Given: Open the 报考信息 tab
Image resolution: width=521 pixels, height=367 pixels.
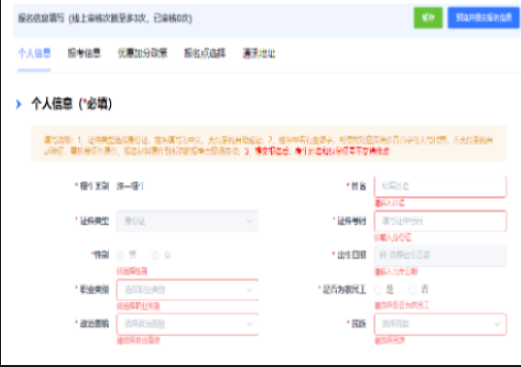Looking at the screenshot, I should (x=84, y=53).
